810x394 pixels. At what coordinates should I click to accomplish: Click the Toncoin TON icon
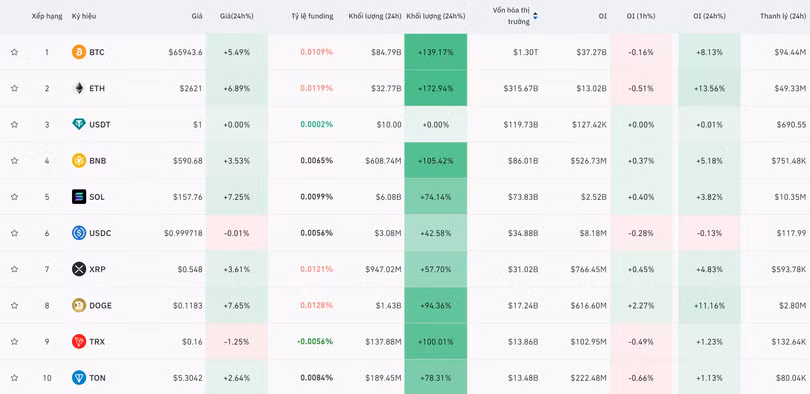(x=79, y=377)
